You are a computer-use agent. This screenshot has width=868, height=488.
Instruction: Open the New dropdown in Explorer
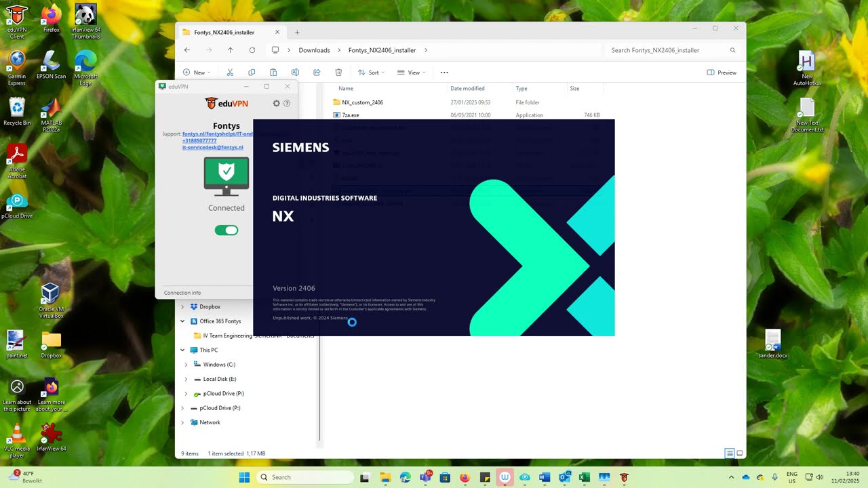click(197, 73)
